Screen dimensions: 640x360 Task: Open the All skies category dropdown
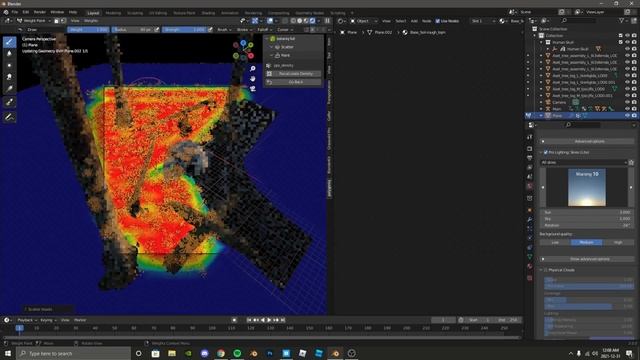[x=584, y=162]
